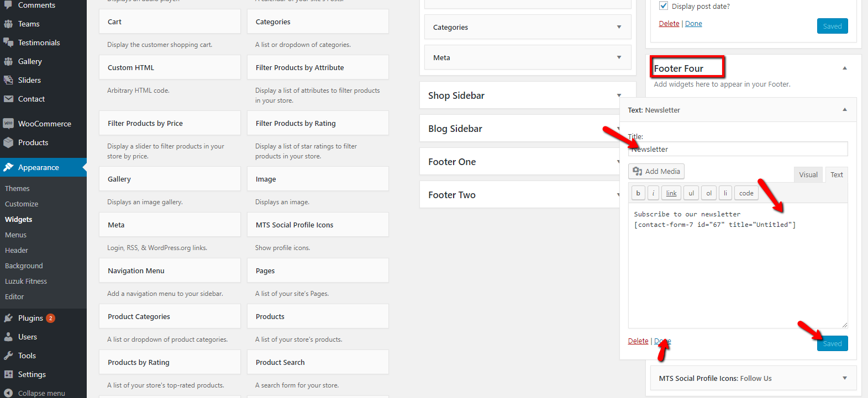Expand the Categories widget dropdown arrow
868x398 pixels.
619,27
